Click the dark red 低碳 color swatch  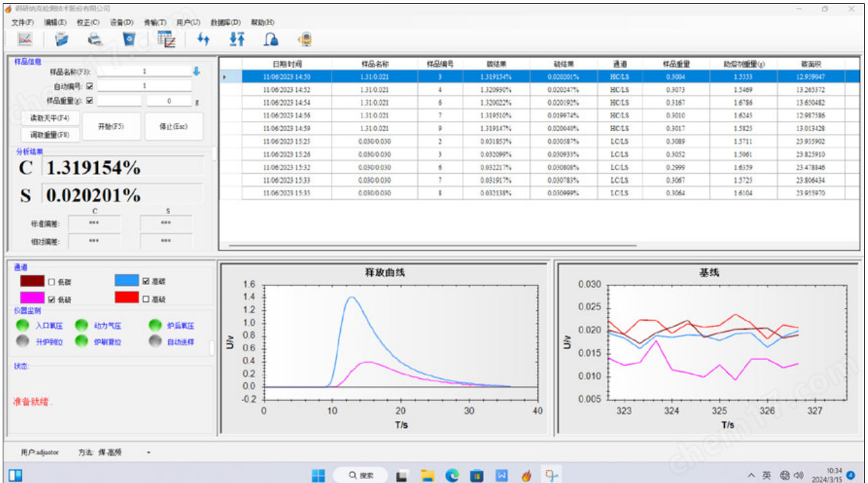(32, 281)
